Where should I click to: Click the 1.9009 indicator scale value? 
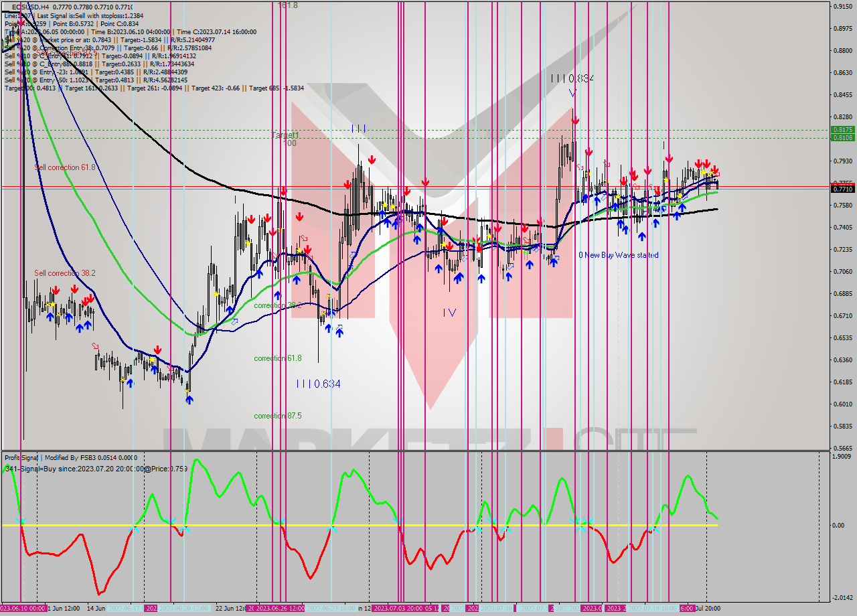coord(842,456)
